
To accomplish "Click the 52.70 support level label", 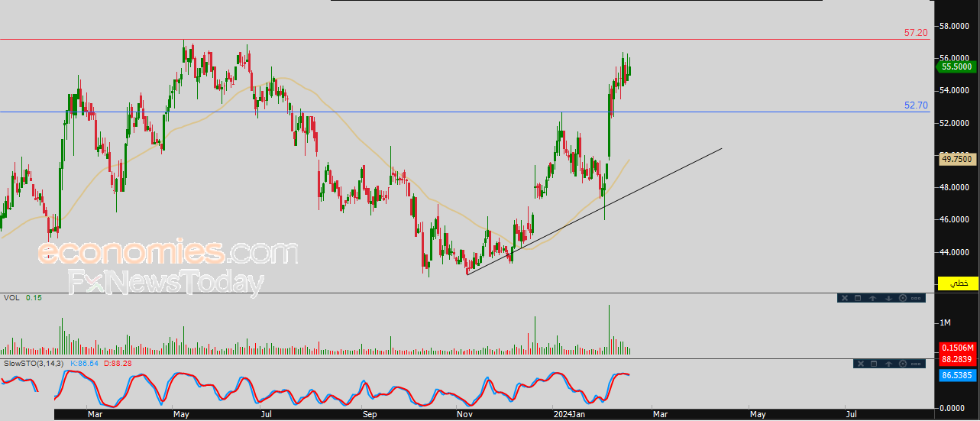I will point(916,105).
